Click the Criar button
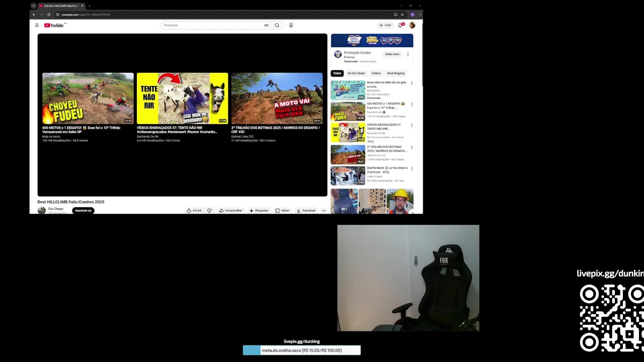The image size is (644, 362). coord(385,25)
